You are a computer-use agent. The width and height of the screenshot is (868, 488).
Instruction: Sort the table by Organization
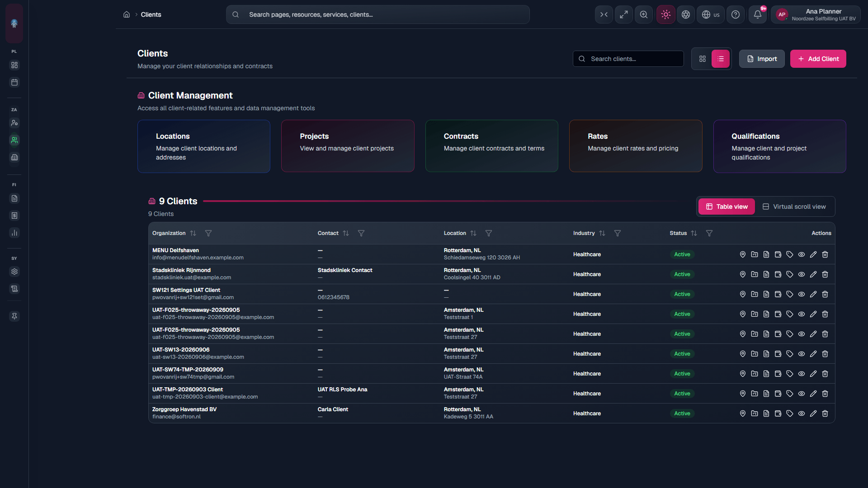pos(193,233)
